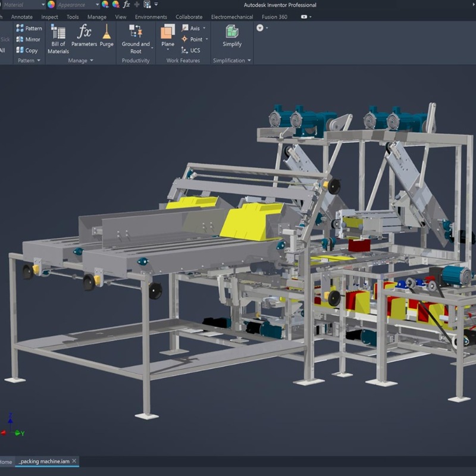The width and height of the screenshot is (476, 476).
Task: Click the appearance color wheel swatch
Action: 51,5
